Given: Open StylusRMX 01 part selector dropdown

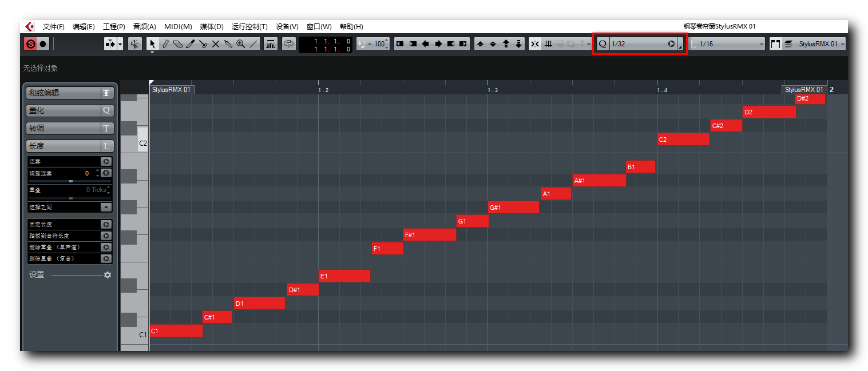Looking at the screenshot, I should 821,43.
